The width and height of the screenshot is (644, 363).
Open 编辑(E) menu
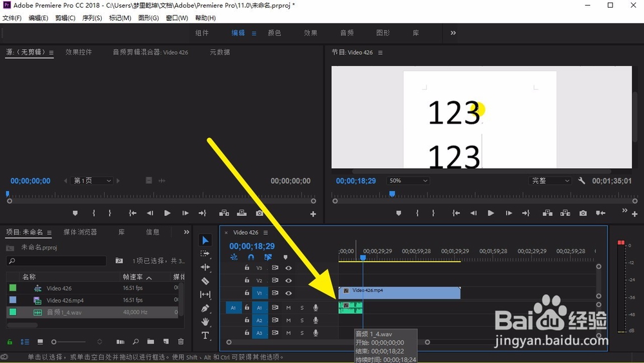[38, 18]
